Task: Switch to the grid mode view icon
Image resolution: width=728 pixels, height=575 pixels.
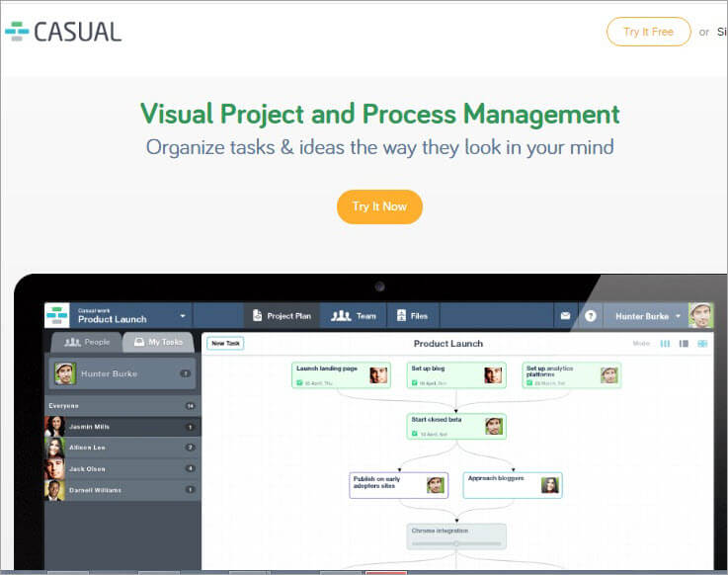Action: tap(702, 344)
